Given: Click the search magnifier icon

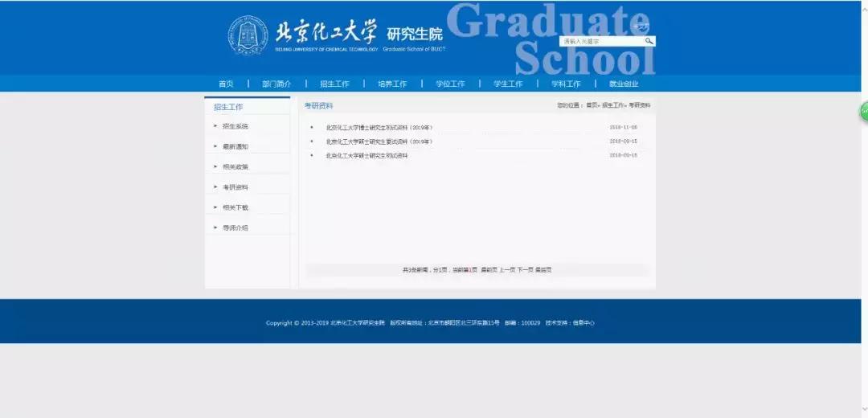Looking at the screenshot, I should coord(649,41).
